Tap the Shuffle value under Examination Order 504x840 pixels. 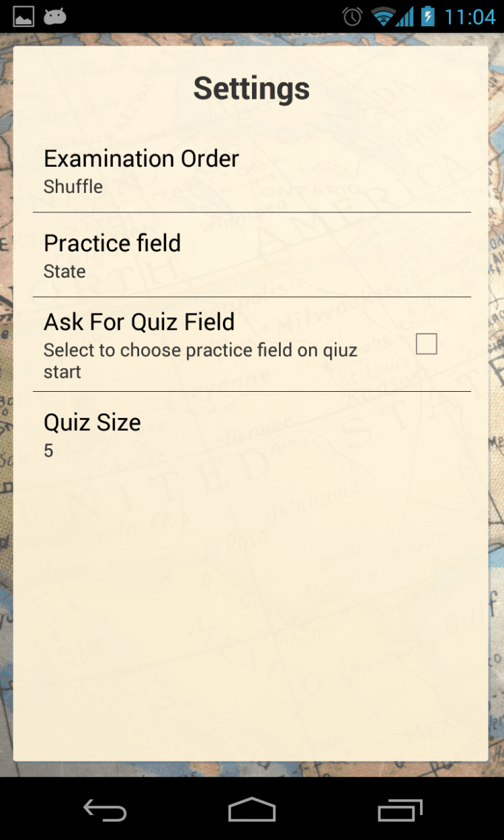coord(73,187)
